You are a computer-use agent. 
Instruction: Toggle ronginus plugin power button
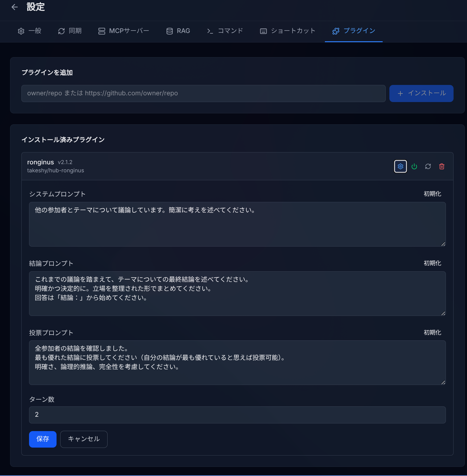tap(414, 167)
